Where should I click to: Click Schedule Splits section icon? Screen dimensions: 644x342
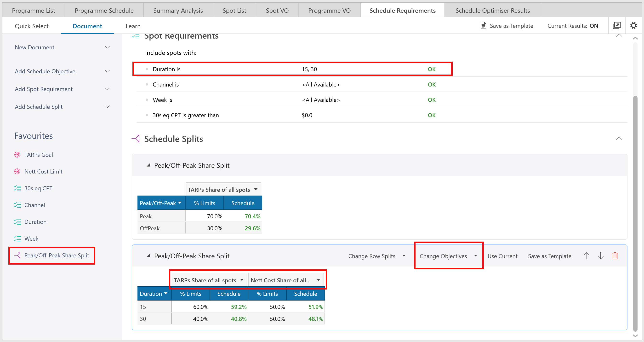tap(136, 138)
